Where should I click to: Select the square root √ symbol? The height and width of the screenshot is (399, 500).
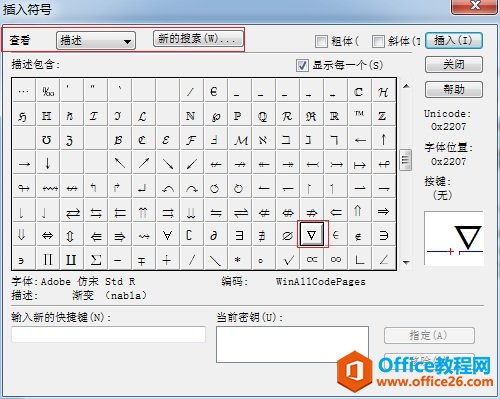pyautogui.click(x=287, y=259)
